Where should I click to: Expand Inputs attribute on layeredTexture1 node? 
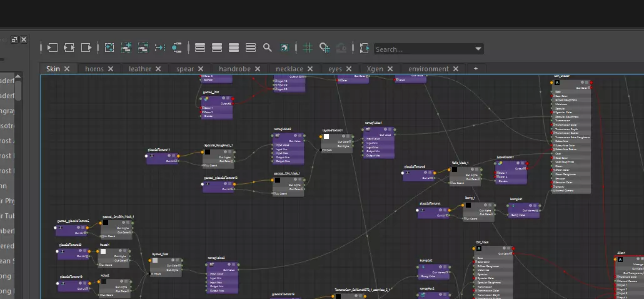coord(324,150)
